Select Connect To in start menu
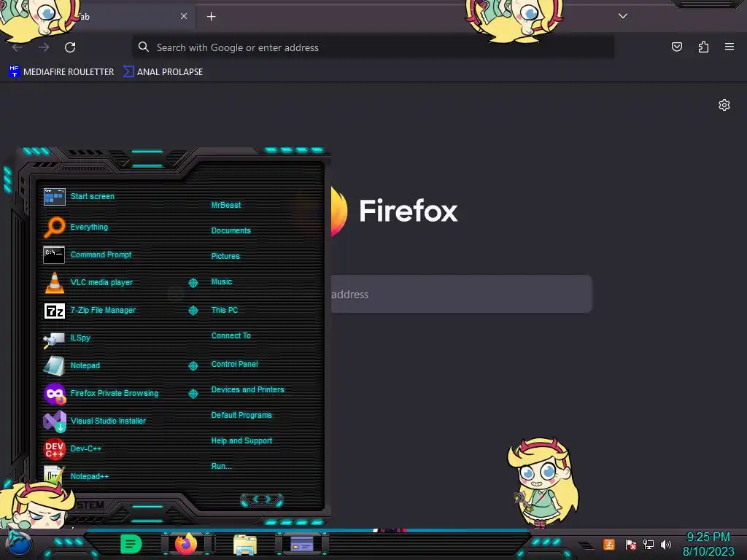The width and height of the screenshot is (747, 560). coord(231,335)
